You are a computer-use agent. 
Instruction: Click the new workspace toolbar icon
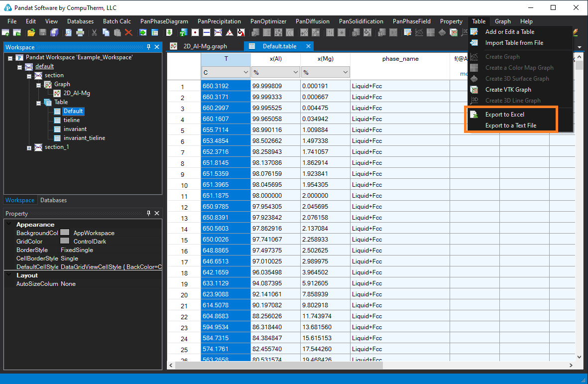tap(6, 32)
